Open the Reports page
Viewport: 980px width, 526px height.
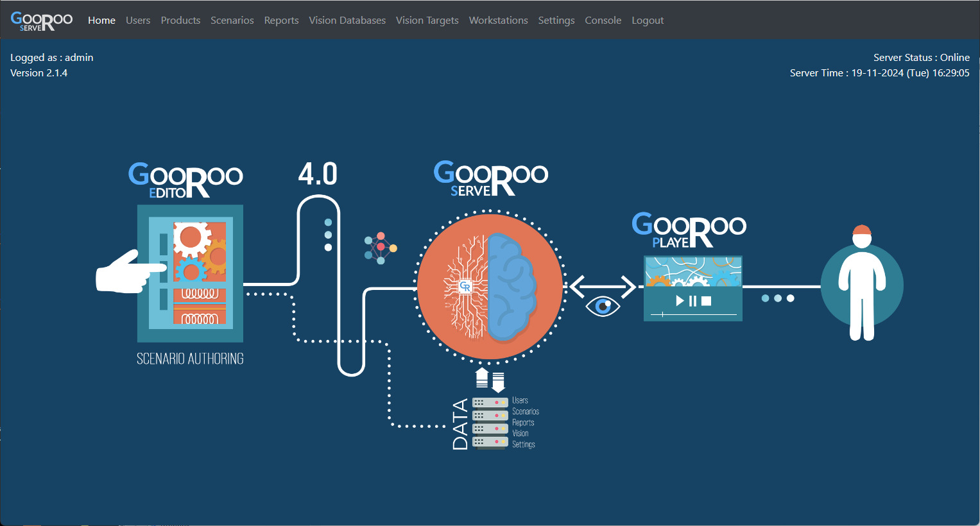[281, 21]
